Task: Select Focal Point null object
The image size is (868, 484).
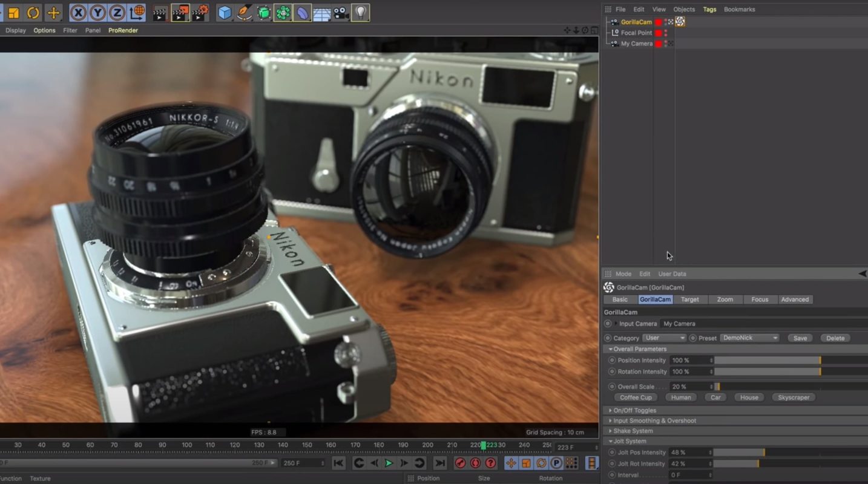Action: pos(636,33)
